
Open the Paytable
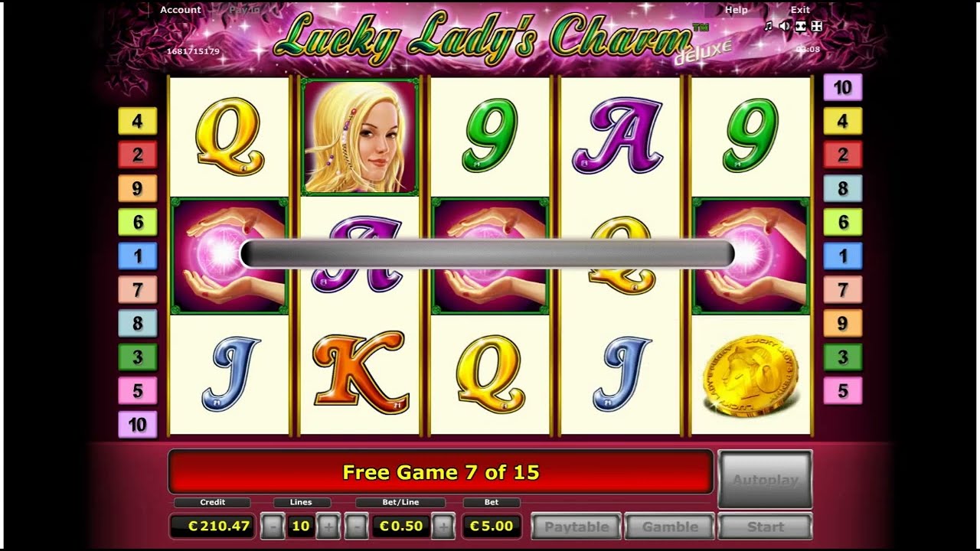577,527
